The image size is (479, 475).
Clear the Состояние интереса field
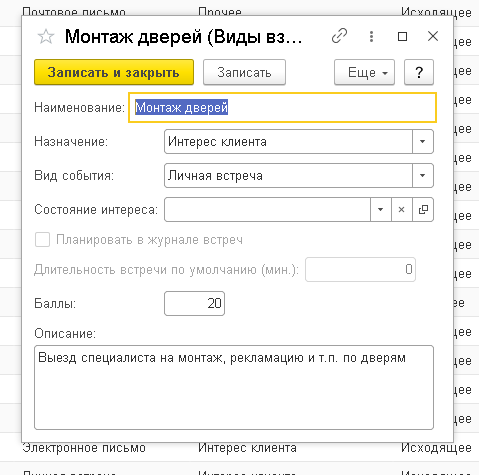tap(402, 209)
